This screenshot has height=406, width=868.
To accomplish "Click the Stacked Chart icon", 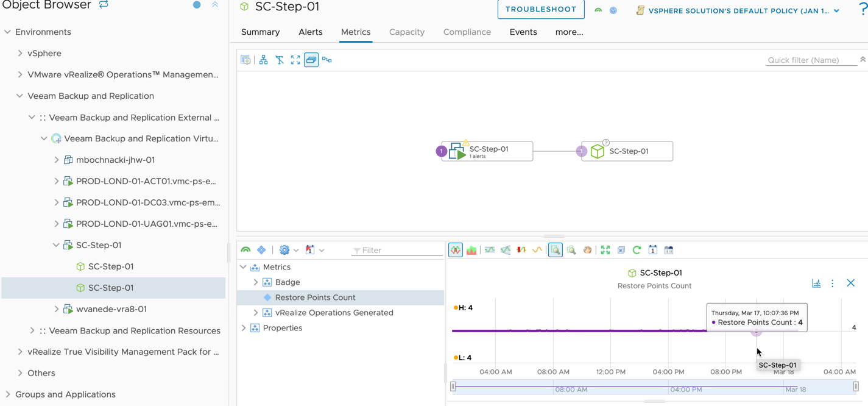I will 471,250.
